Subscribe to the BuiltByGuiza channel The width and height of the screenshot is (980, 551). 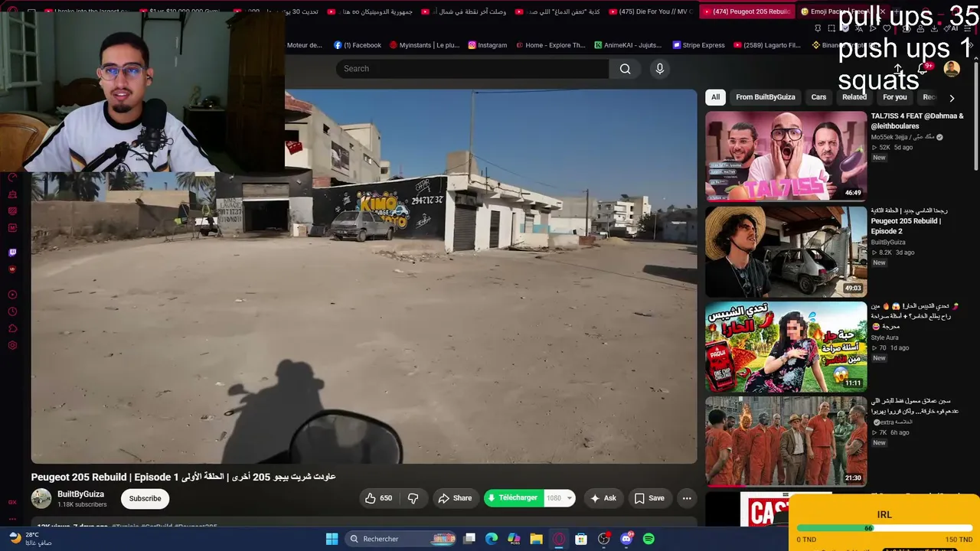[x=145, y=498]
